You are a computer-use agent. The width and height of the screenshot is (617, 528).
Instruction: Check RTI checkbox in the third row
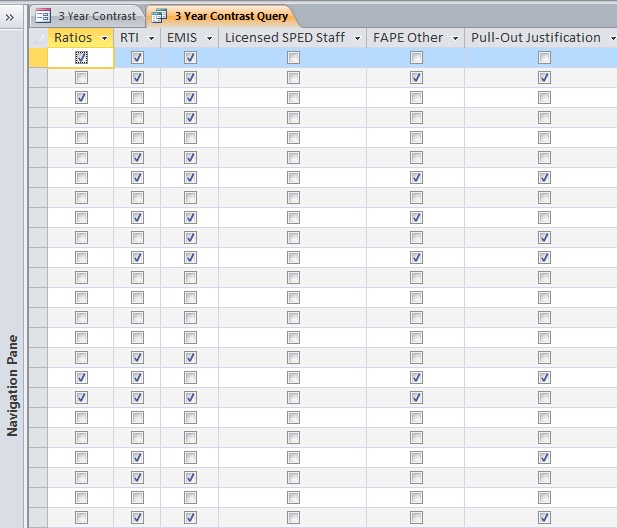point(137,98)
